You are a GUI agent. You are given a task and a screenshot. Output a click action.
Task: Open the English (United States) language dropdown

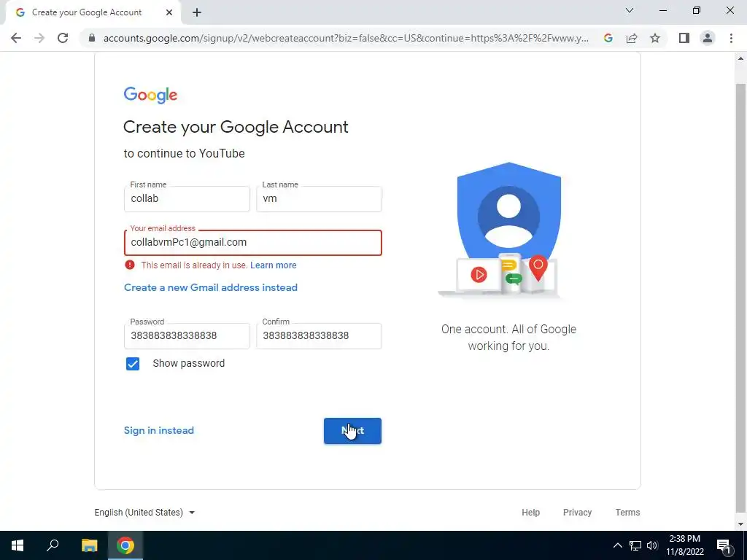145,513
